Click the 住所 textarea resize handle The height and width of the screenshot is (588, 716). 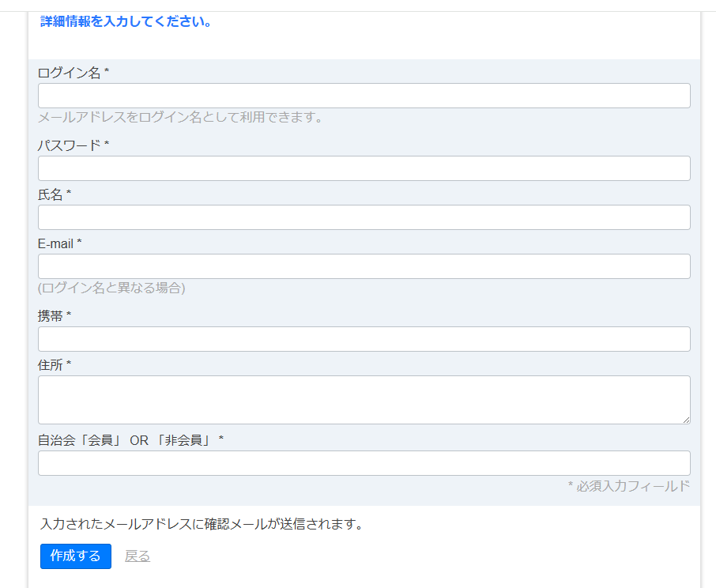tap(686, 420)
